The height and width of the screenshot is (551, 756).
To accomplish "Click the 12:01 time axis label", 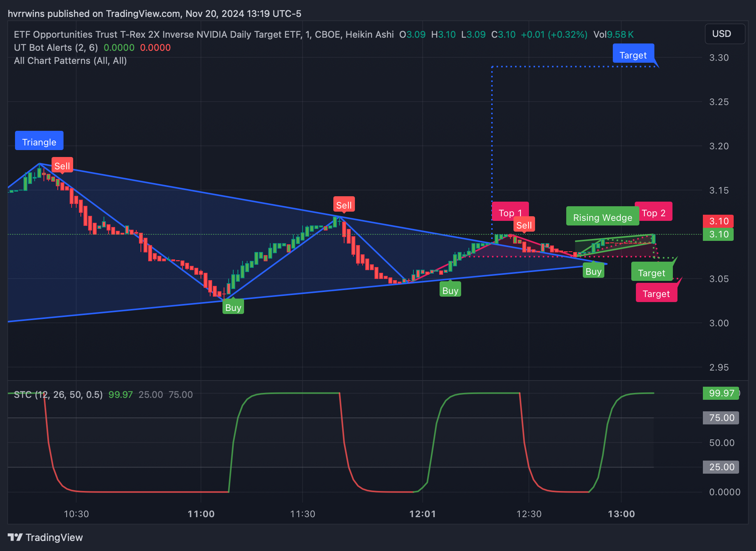I will click(423, 514).
